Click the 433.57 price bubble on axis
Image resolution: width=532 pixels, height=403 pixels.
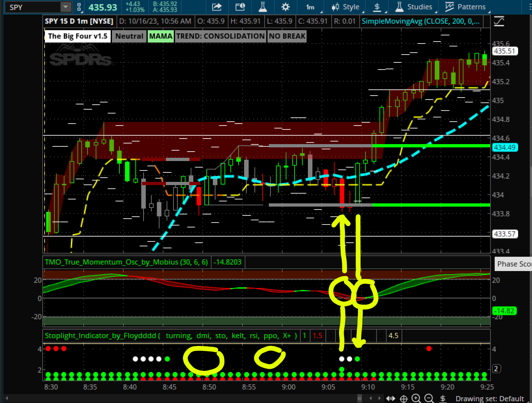coord(505,234)
